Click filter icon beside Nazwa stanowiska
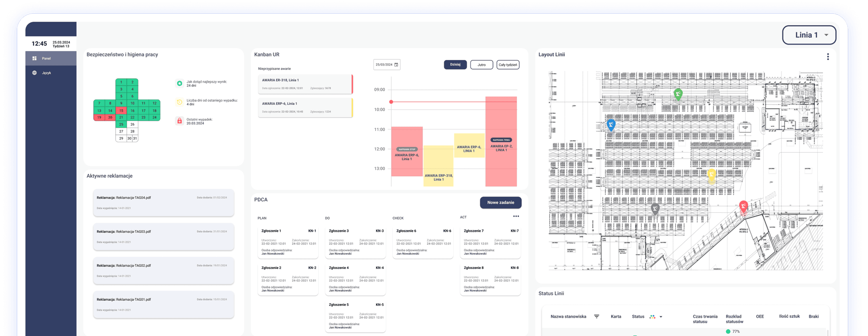The height and width of the screenshot is (336, 868). pyautogui.click(x=596, y=316)
